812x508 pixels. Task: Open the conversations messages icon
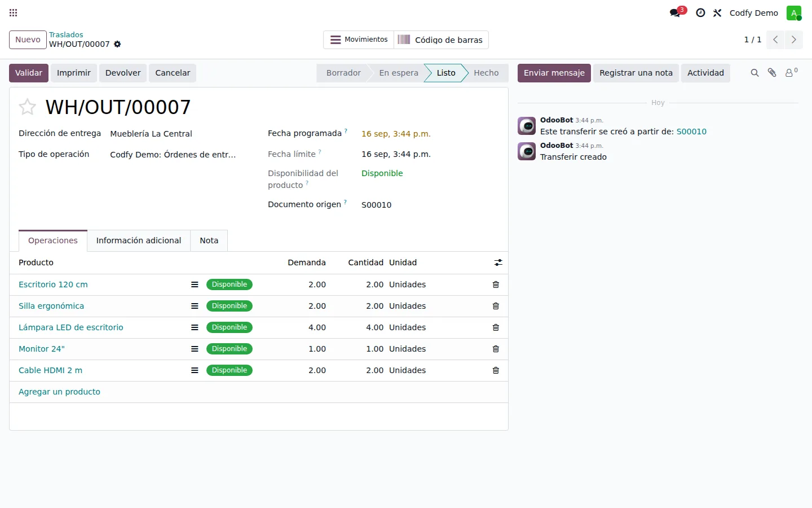pyautogui.click(x=676, y=13)
